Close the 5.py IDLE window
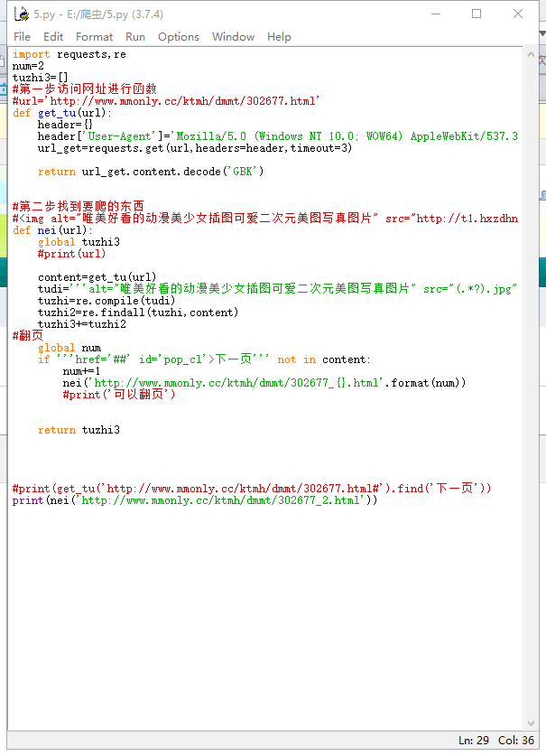This screenshot has width=546, height=756. pyautogui.click(x=518, y=14)
